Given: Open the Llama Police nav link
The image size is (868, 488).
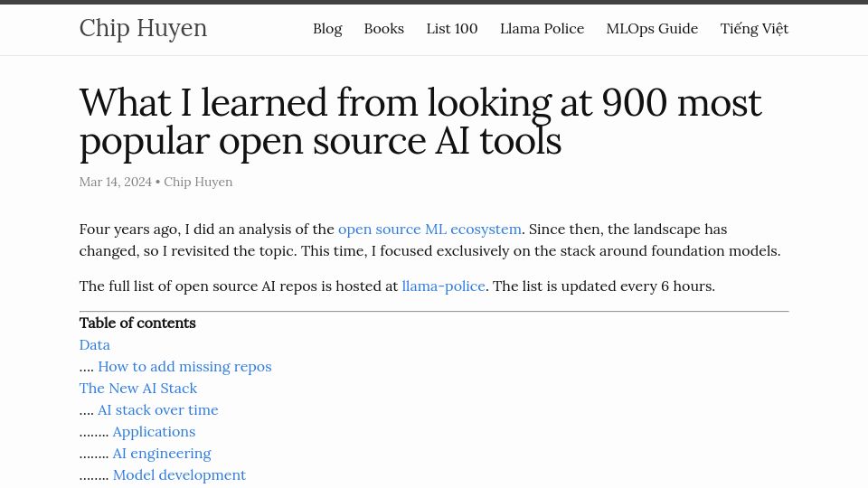Looking at the screenshot, I should (x=542, y=29).
